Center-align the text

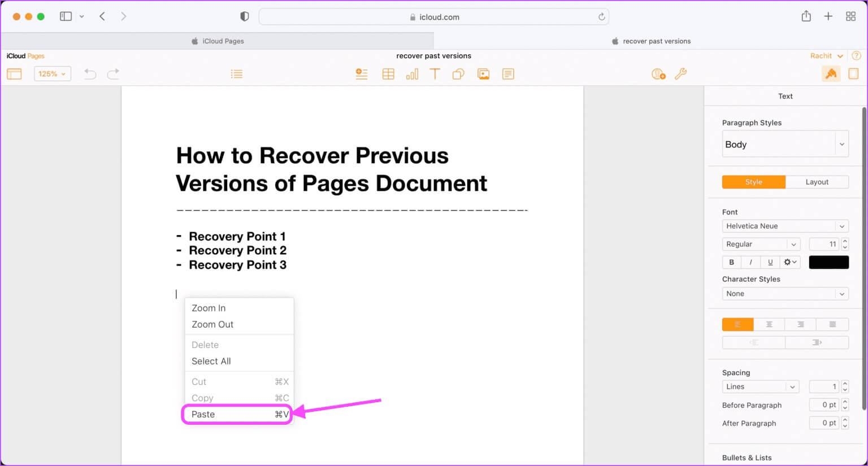pyautogui.click(x=769, y=324)
